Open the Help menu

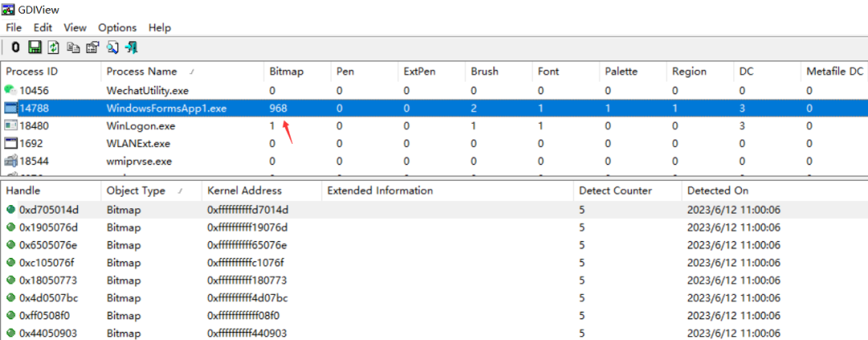coord(160,27)
